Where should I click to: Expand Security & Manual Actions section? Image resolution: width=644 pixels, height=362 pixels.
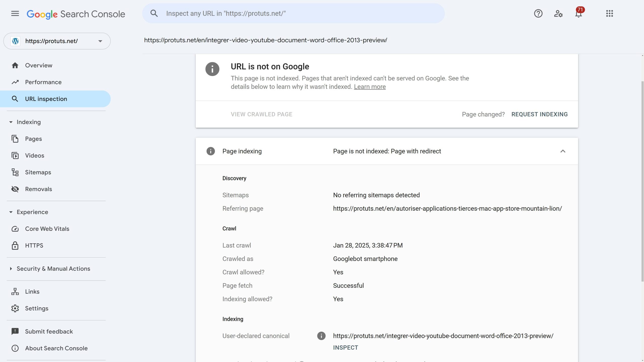(11, 269)
